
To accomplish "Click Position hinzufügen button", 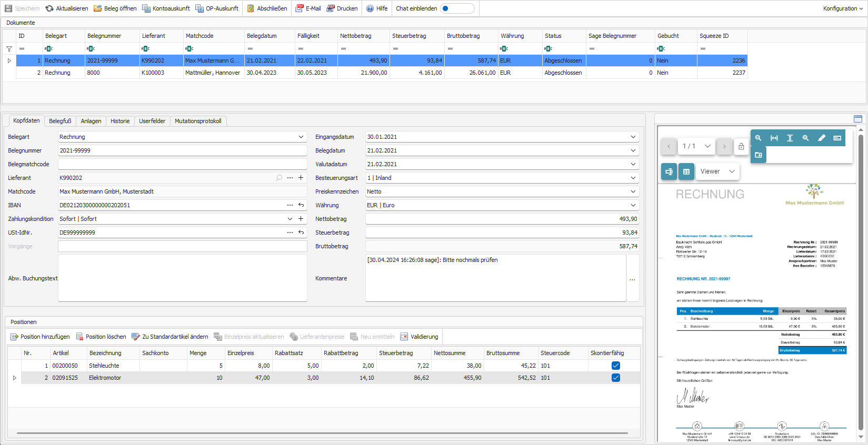I will 40,337.
